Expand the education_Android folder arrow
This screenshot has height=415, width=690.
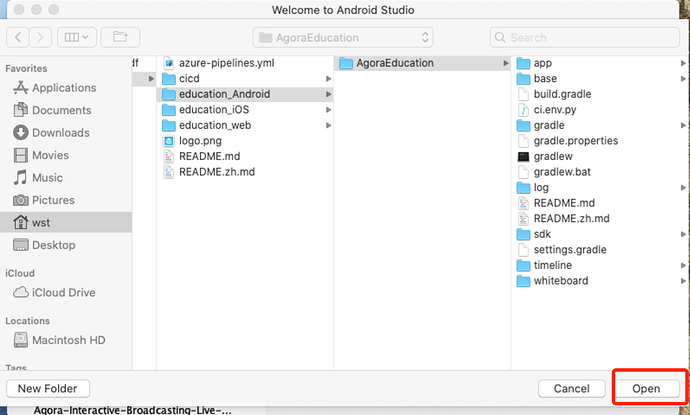[328, 94]
